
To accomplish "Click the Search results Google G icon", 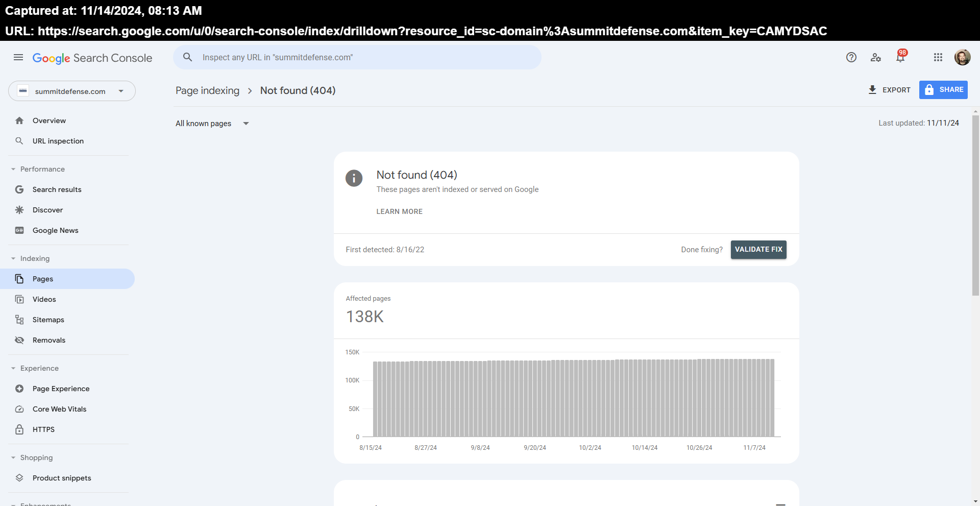I will coord(19,189).
